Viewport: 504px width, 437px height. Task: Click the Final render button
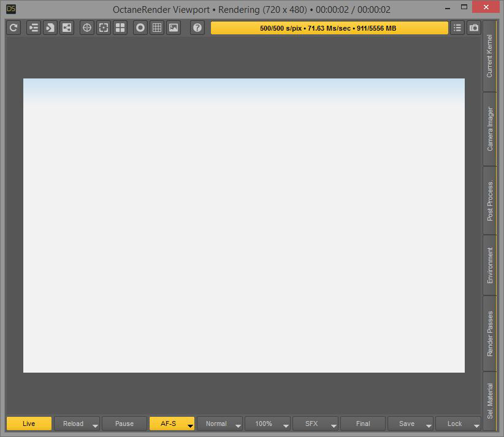coord(363,424)
